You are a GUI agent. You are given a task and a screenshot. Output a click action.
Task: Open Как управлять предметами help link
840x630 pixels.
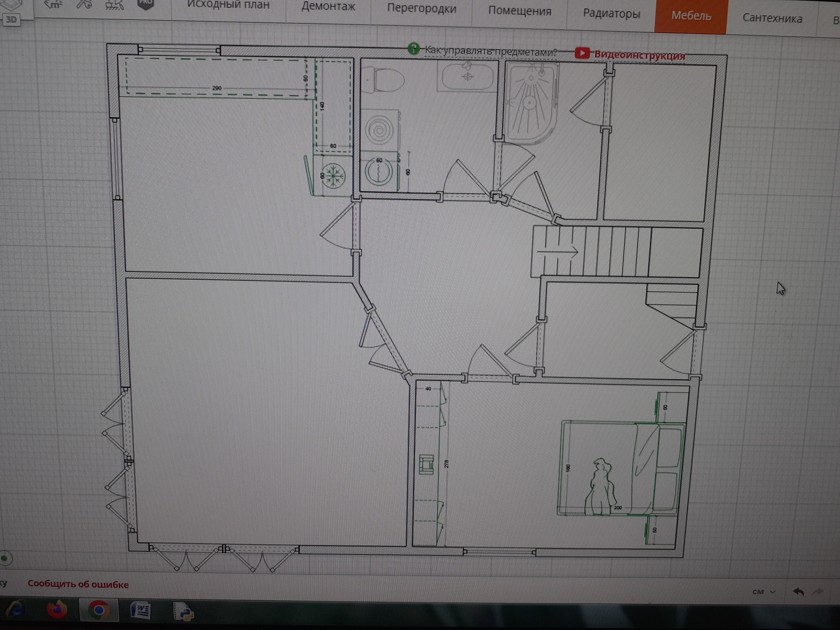pos(491,52)
